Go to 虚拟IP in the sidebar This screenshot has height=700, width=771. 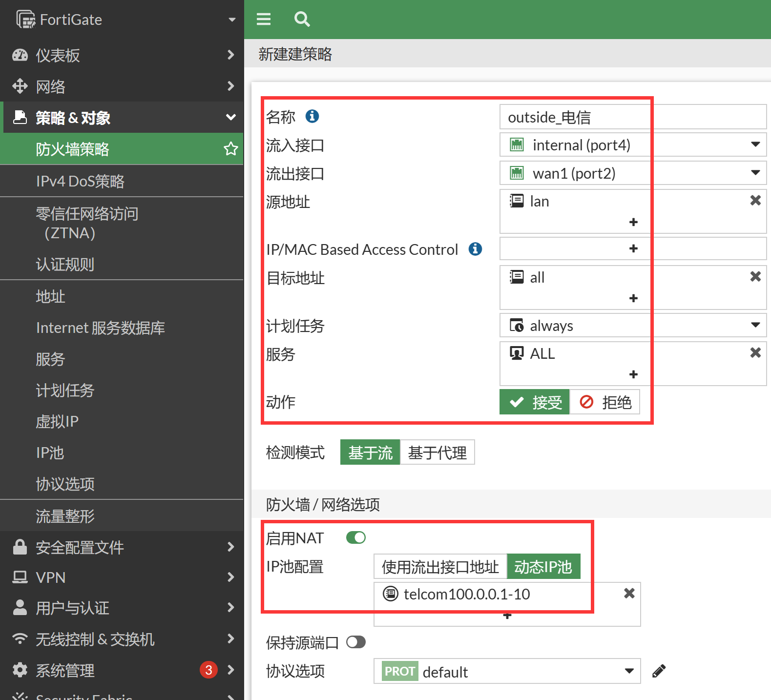coord(57,421)
